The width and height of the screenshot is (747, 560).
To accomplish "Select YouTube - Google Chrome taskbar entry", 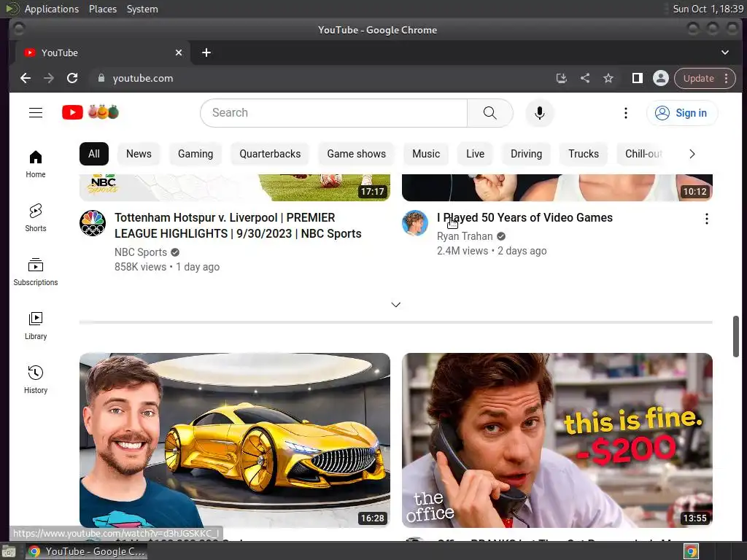I will pyautogui.click(x=86, y=551).
